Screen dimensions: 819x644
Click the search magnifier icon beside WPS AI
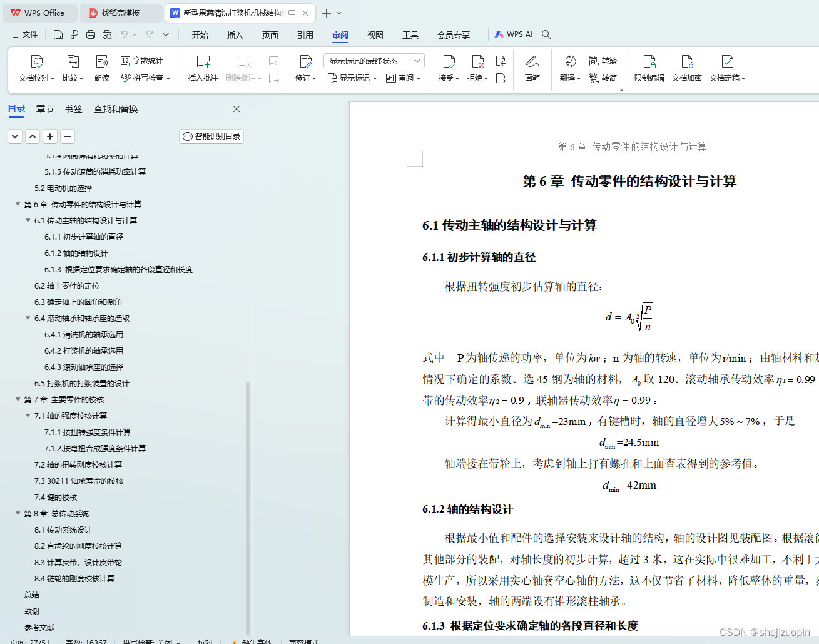pos(546,34)
